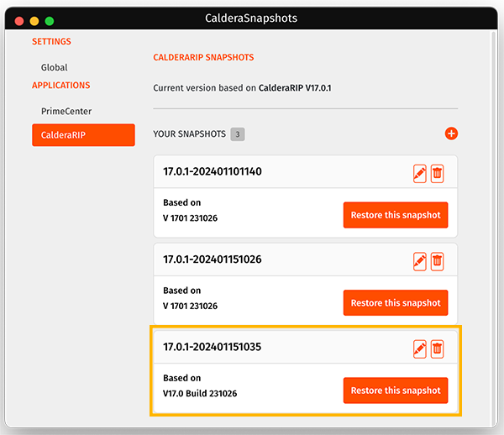Image resolution: width=504 pixels, height=435 pixels.
Task: Click the Current version based on text
Action: (x=204, y=87)
